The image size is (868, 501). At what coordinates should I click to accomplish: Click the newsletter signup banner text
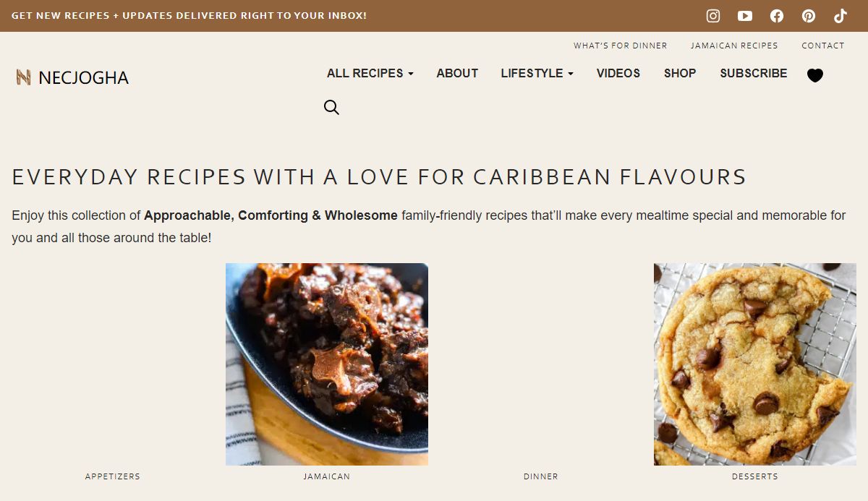click(x=189, y=15)
